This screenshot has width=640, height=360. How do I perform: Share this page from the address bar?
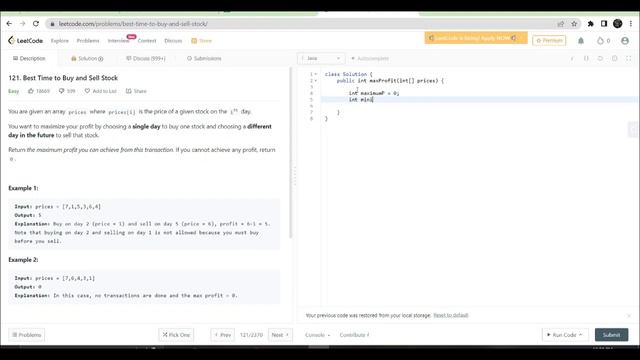click(561, 24)
